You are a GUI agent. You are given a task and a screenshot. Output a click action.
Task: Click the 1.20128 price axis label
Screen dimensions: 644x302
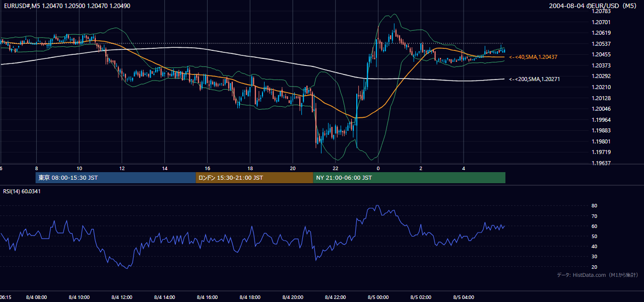point(602,98)
